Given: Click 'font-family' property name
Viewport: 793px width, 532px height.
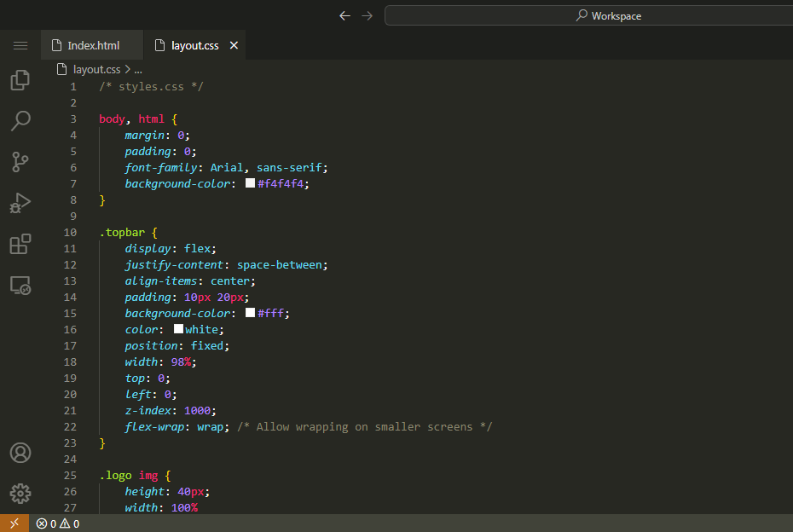Looking at the screenshot, I should [161, 167].
